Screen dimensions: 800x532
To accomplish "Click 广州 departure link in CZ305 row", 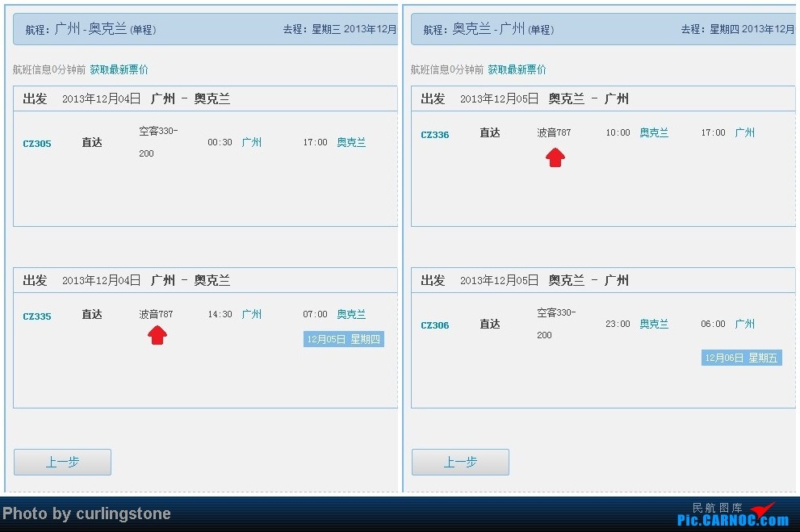I will pyautogui.click(x=252, y=142).
